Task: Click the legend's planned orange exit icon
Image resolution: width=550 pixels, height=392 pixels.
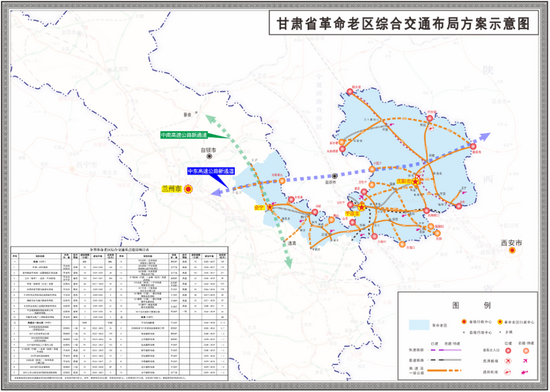Action: point(525,350)
